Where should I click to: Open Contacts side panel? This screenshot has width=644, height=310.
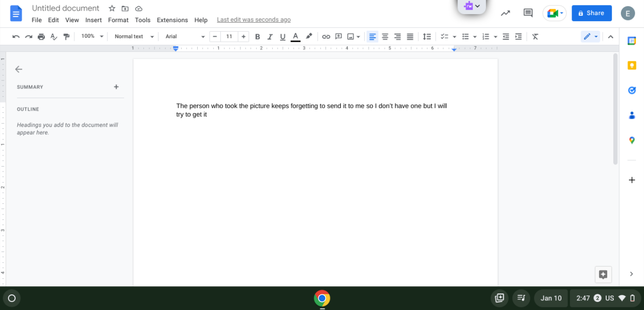(632, 115)
